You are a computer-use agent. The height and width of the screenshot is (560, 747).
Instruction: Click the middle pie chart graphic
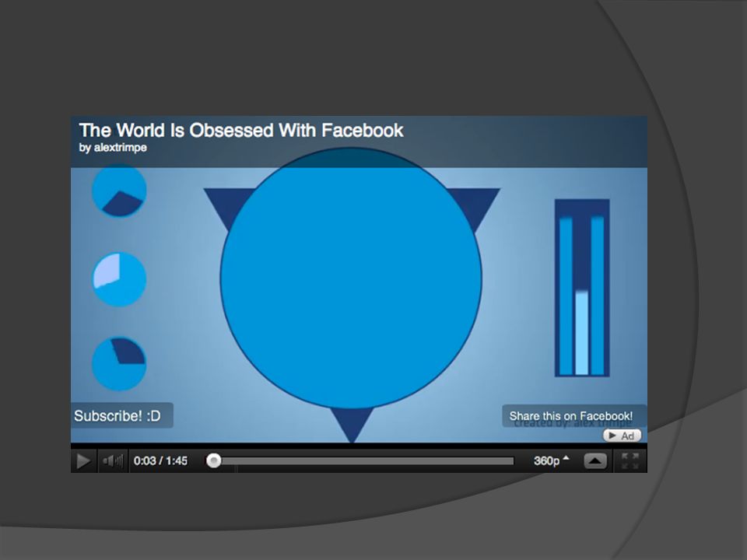pos(118,279)
